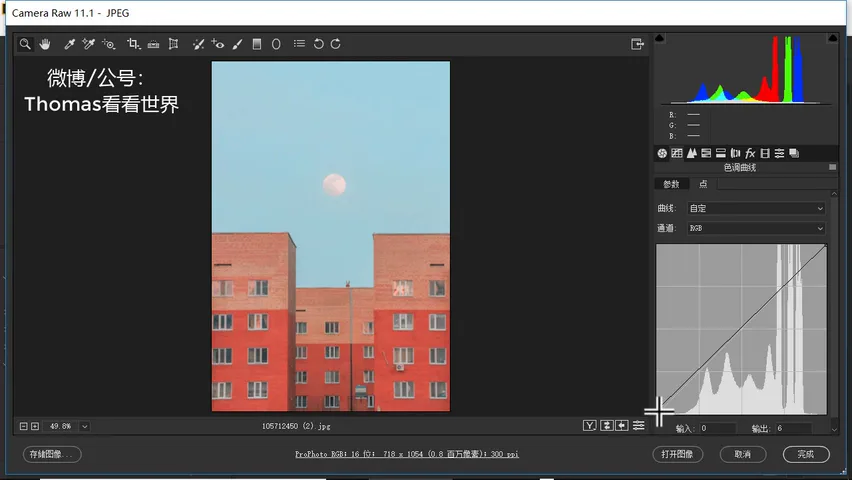Toggle shadow clipping warning in histogram
852x480 pixels.
pos(660,38)
